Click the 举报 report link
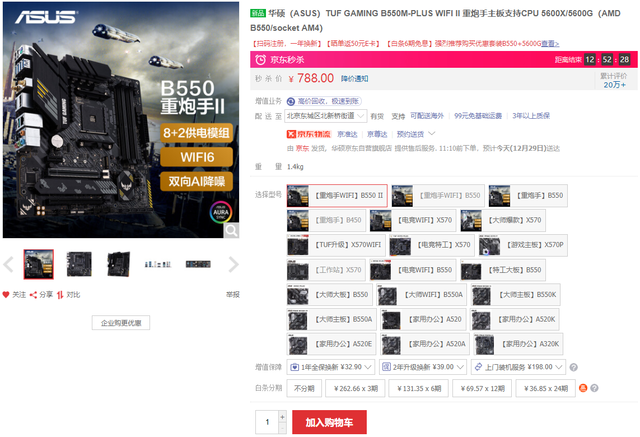 tap(233, 295)
